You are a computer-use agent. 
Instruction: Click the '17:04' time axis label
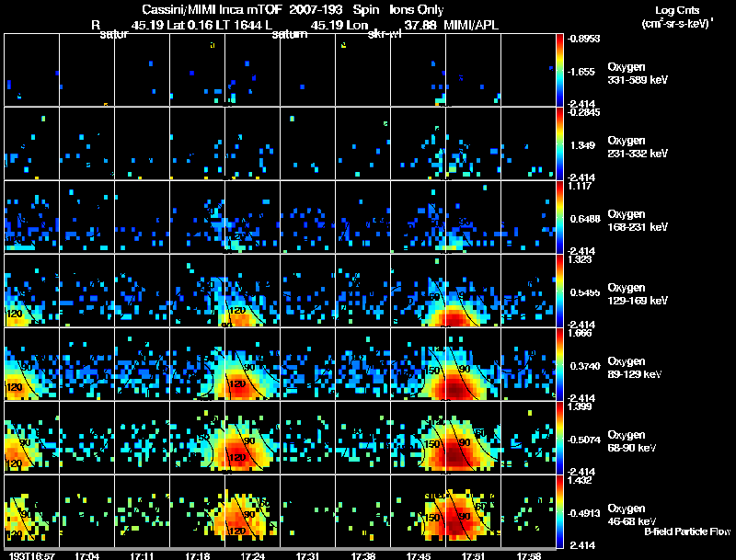click(86, 556)
